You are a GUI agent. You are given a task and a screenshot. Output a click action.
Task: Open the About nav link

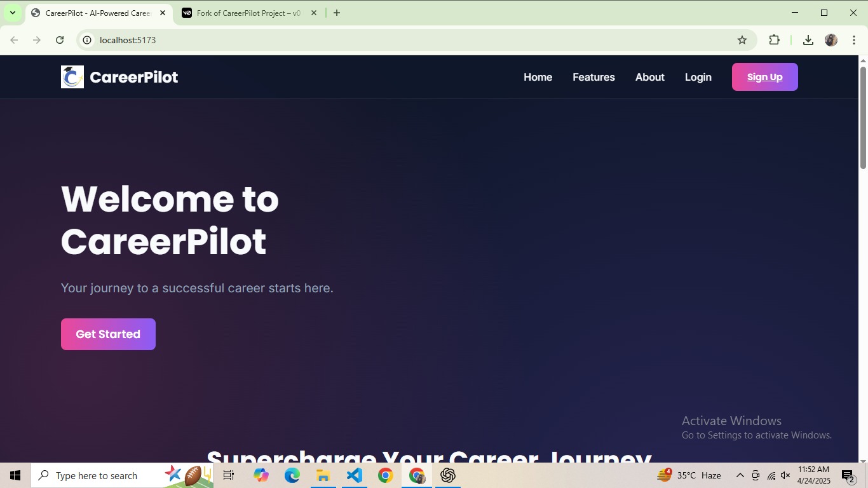(x=649, y=77)
